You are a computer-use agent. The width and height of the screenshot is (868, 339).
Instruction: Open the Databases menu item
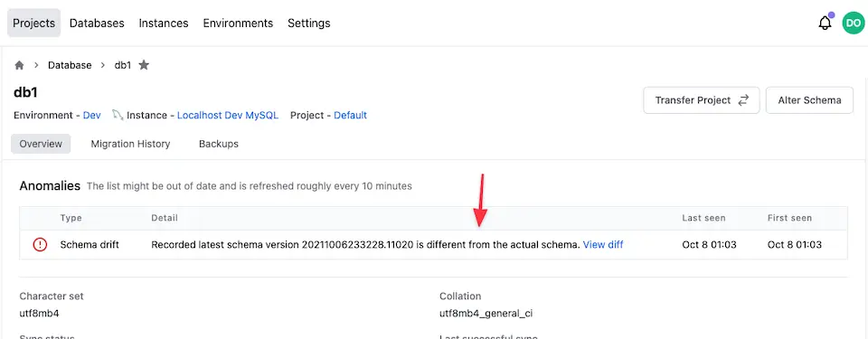pyautogui.click(x=97, y=24)
